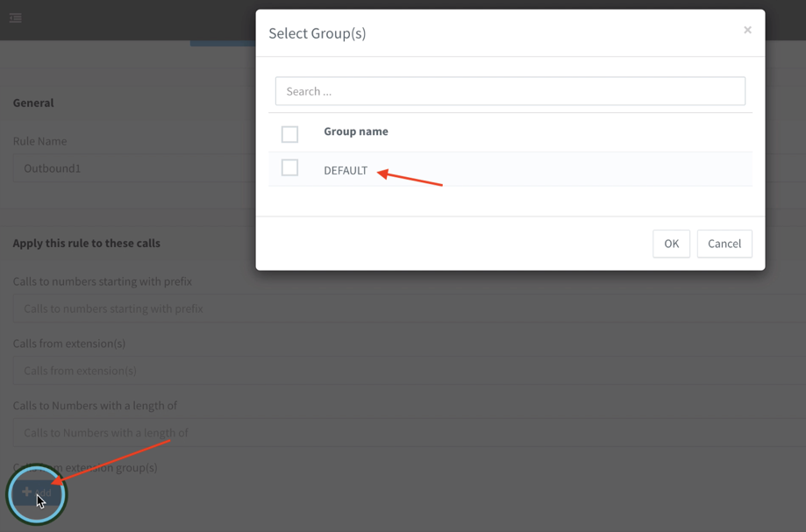806x532 pixels.
Task: Click the Calls from extension(s) label
Action: pos(69,344)
